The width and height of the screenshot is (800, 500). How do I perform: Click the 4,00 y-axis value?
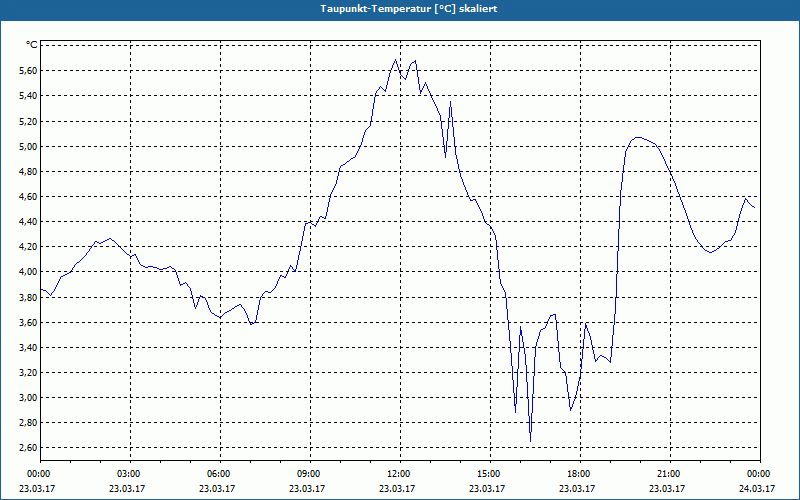[x=28, y=271]
